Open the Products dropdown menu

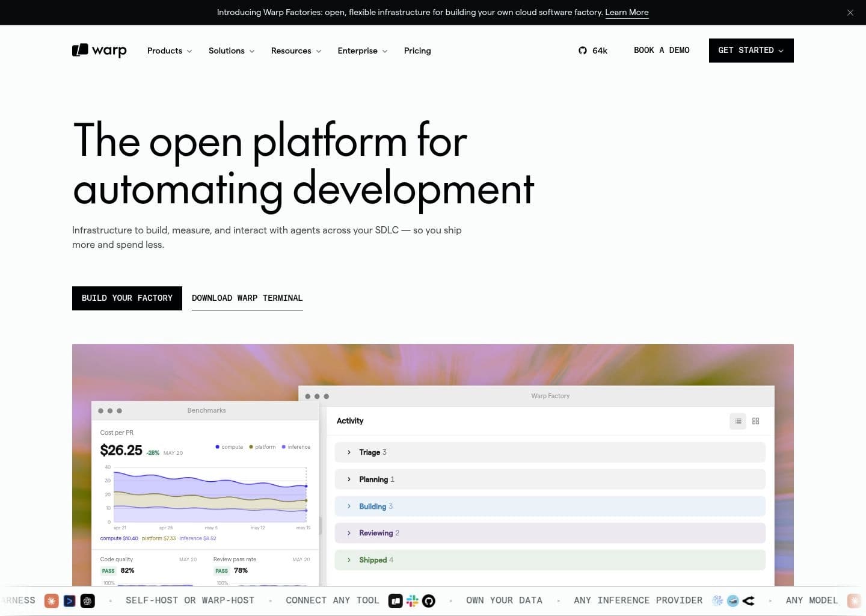pos(170,51)
